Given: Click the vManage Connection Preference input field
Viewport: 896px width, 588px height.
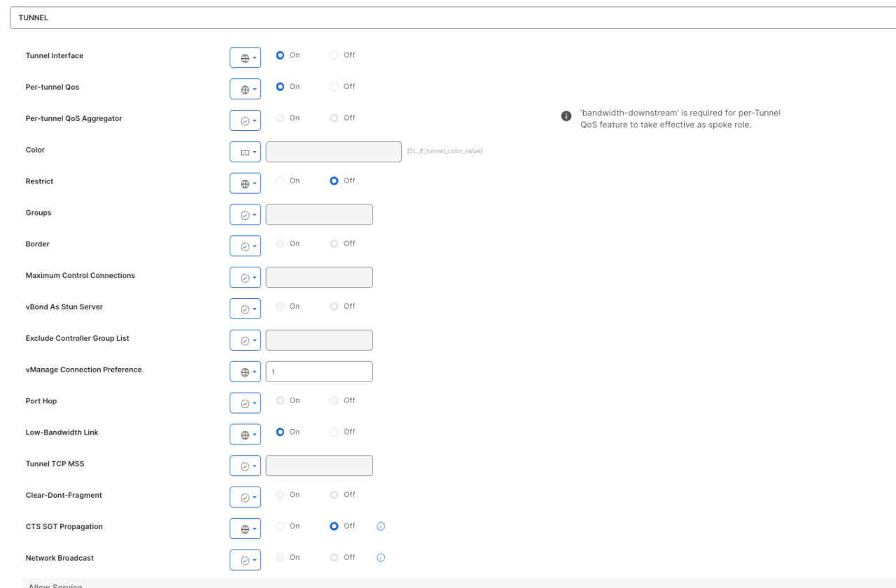Looking at the screenshot, I should coord(319,372).
